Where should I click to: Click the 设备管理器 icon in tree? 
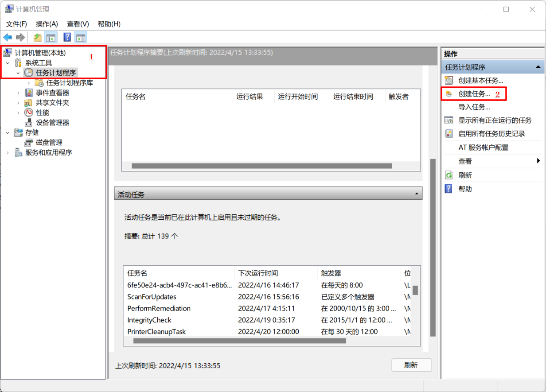click(x=28, y=123)
